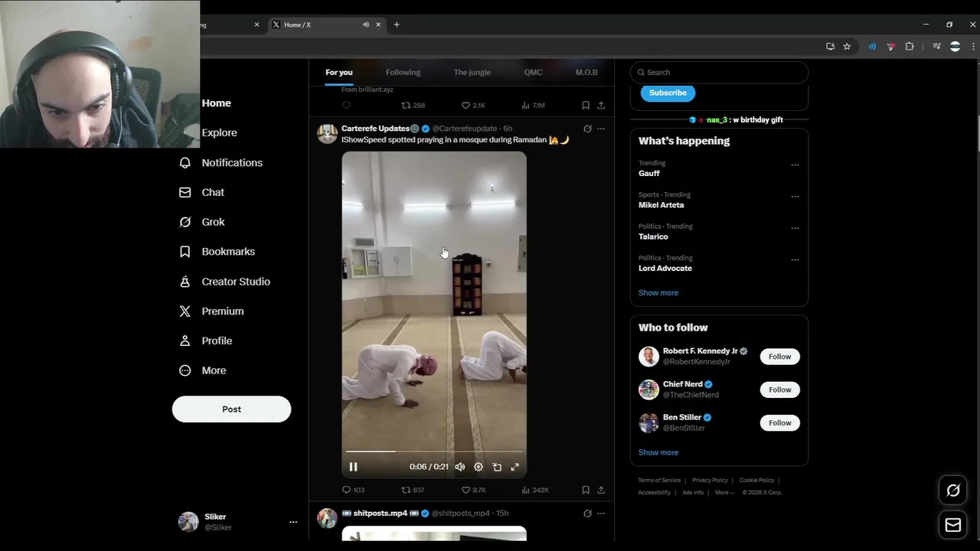Open Grok from the sidebar
This screenshot has height=551, width=980.
pos(201,222)
